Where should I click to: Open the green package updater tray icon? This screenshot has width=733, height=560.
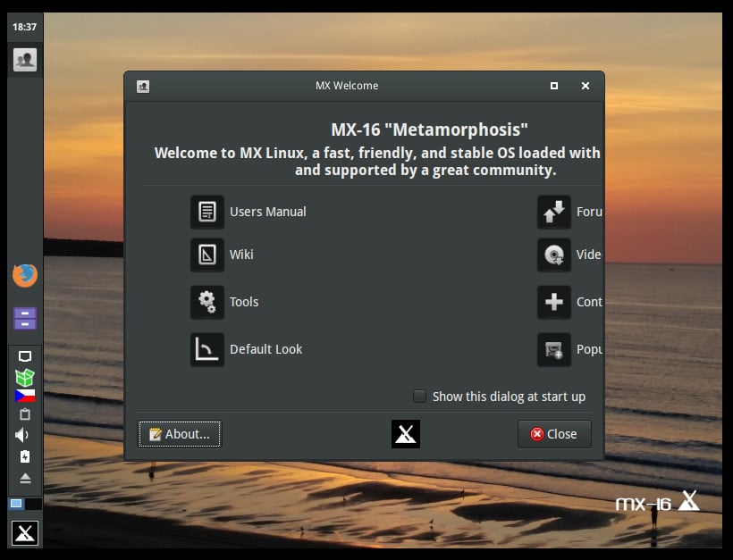click(x=25, y=377)
